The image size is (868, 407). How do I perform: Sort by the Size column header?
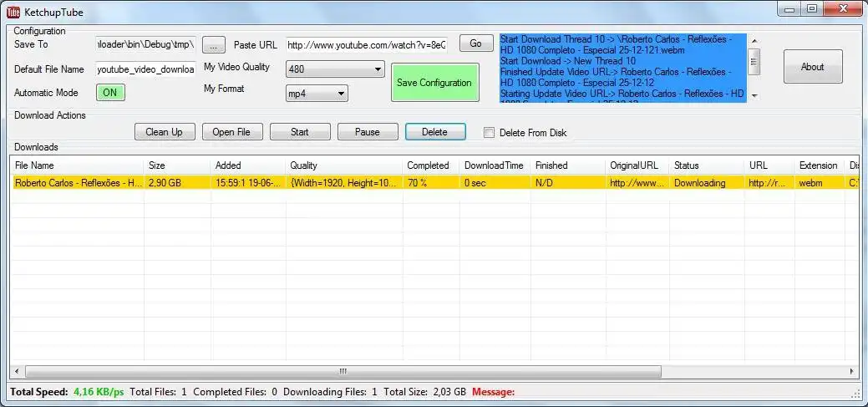[177, 165]
